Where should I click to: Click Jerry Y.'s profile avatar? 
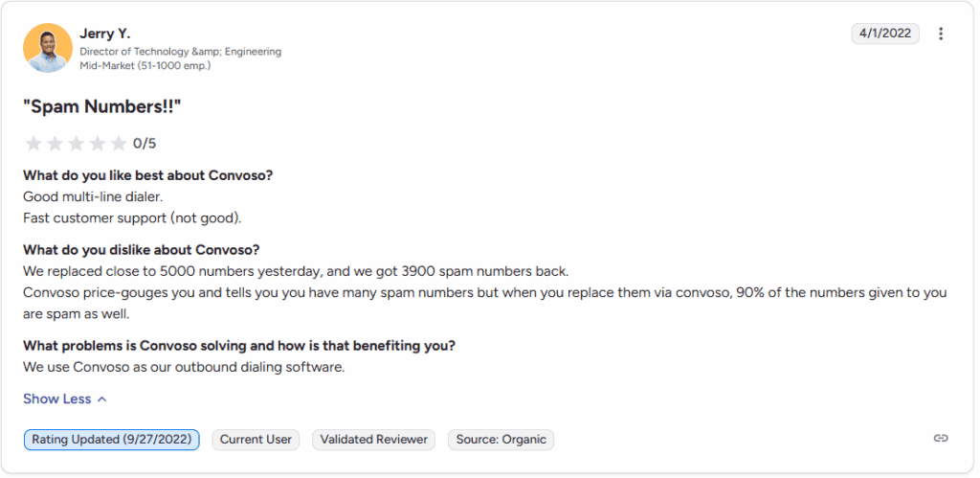(x=48, y=48)
